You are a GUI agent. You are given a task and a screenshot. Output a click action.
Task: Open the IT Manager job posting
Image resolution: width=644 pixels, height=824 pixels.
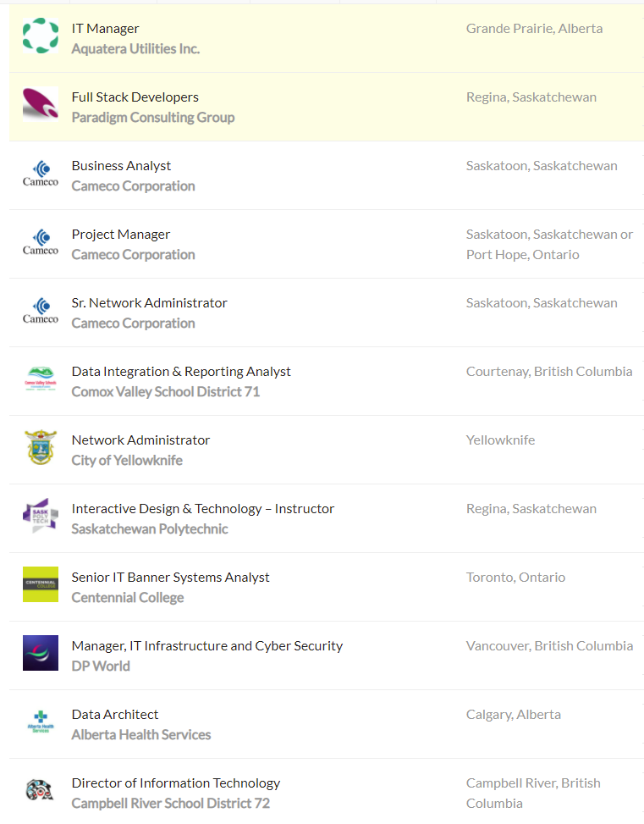coord(105,29)
